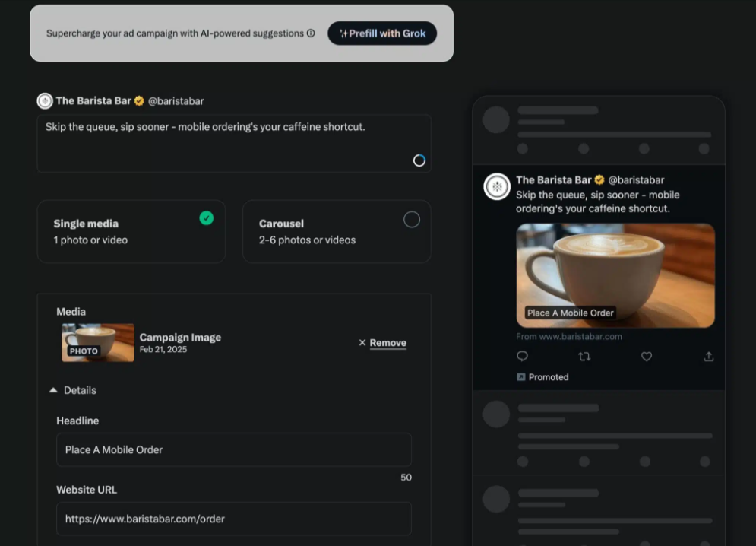
Task: Select the Carousel radio option
Action: 411,220
